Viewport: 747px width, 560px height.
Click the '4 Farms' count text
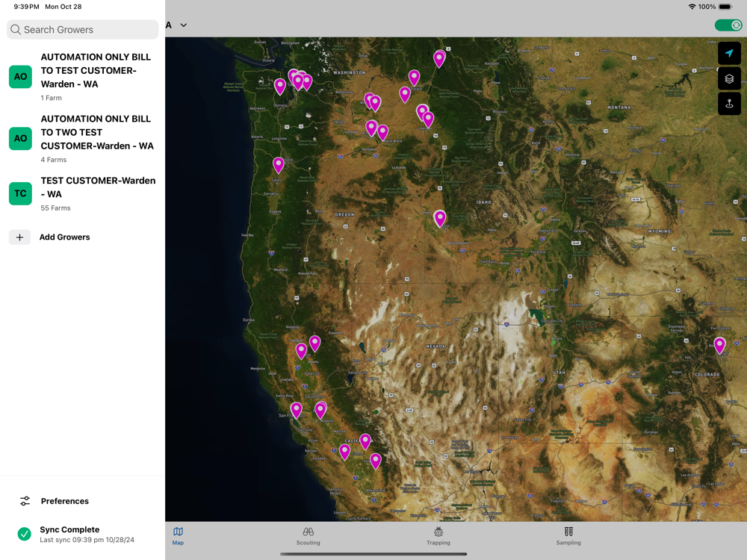point(54,160)
